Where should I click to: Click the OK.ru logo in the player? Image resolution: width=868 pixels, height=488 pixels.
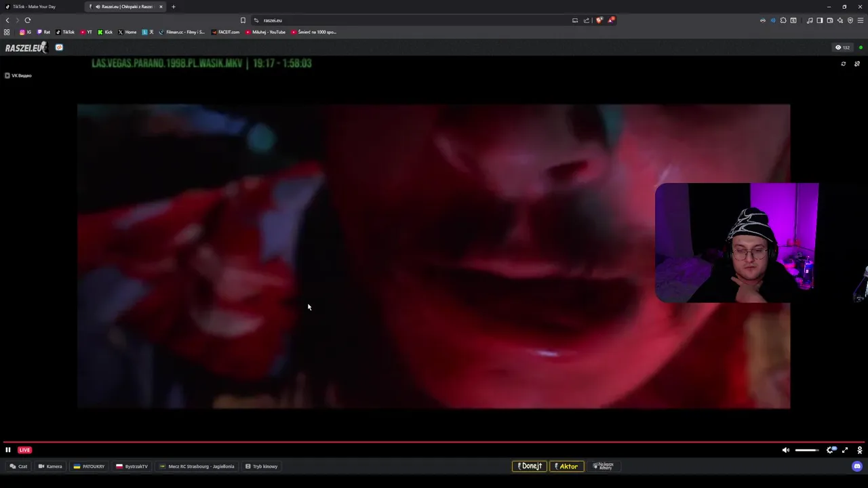pyautogui.click(x=859, y=450)
